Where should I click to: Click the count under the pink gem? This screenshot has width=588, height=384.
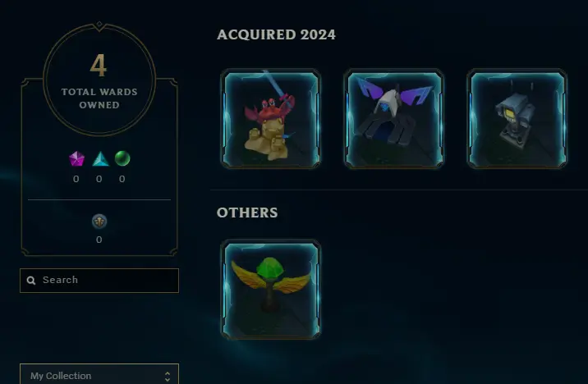pyautogui.click(x=76, y=179)
